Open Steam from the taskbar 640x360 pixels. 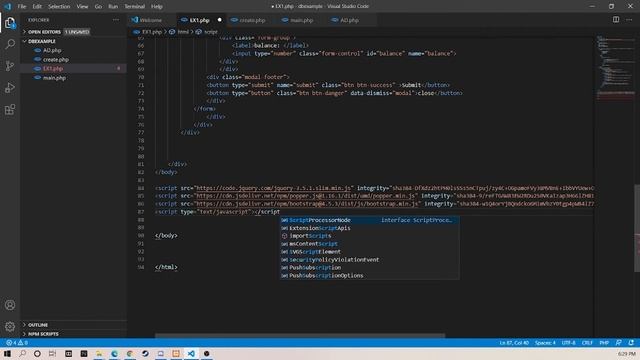coord(145,353)
